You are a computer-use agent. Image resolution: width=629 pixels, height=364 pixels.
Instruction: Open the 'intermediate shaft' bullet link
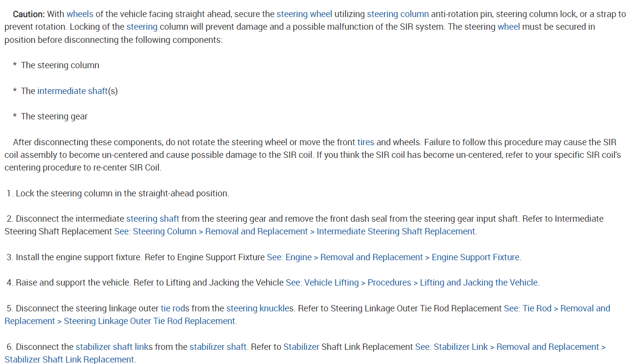tap(72, 91)
